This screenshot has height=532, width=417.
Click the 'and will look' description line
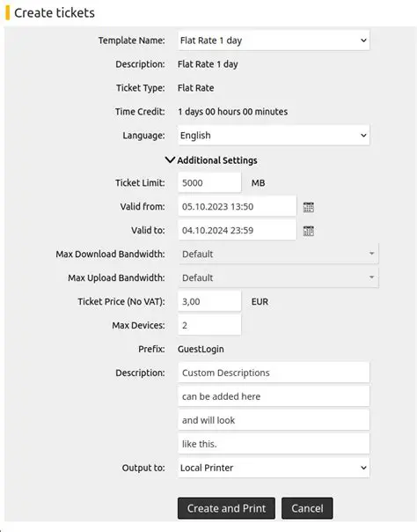click(x=274, y=420)
